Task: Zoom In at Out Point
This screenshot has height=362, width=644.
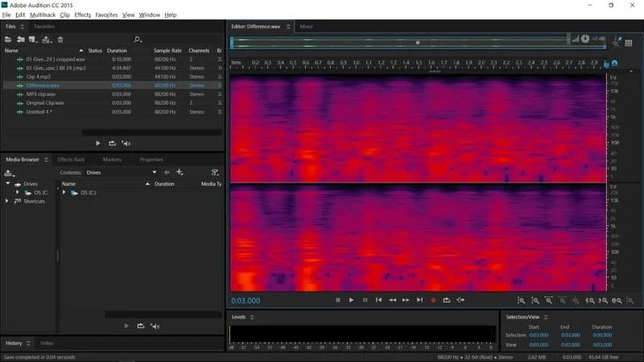Action: (x=603, y=300)
